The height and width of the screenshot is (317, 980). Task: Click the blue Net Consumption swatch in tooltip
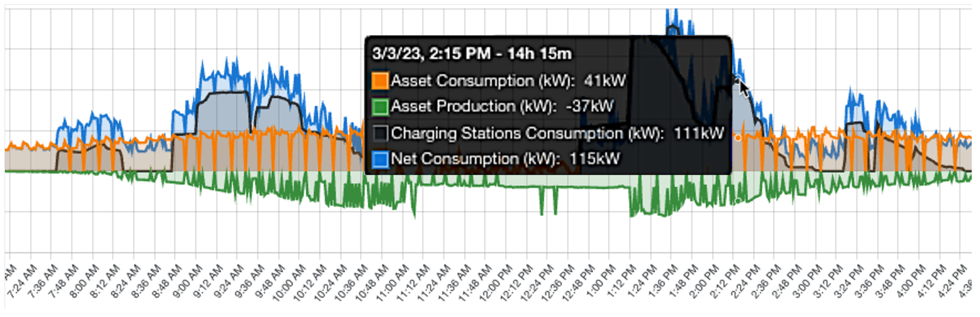[380, 159]
